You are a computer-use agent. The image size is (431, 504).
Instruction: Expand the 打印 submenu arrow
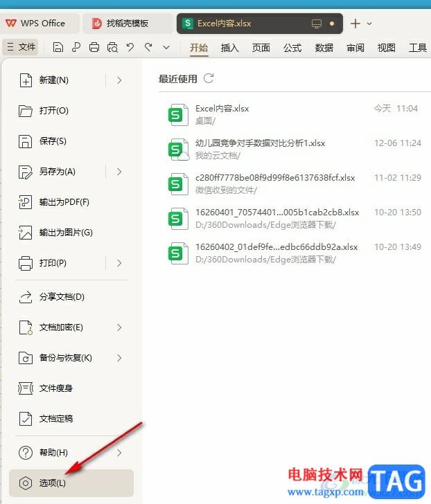pos(119,263)
